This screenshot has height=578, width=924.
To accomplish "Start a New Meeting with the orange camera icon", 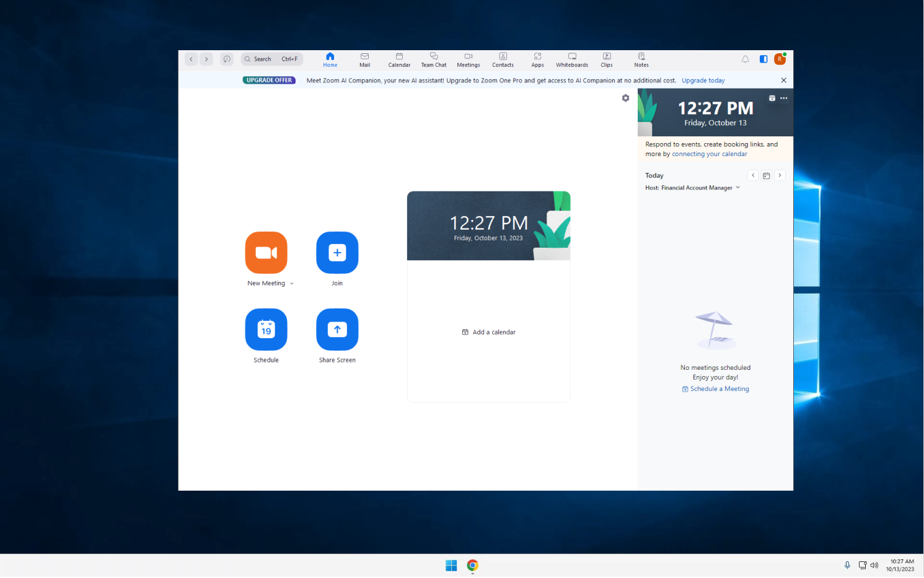I will click(266, 253).
